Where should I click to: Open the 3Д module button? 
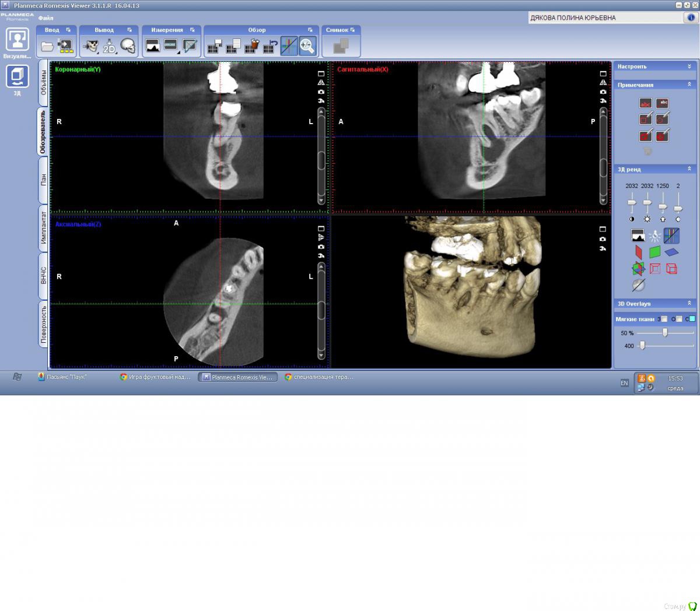click(x=17, y=78)
